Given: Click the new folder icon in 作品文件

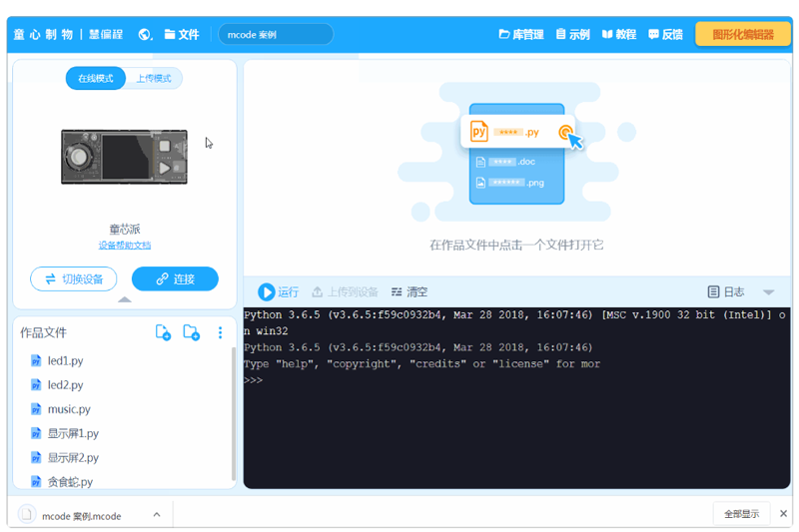Looking at the screenshot, I should coord(191,332).
